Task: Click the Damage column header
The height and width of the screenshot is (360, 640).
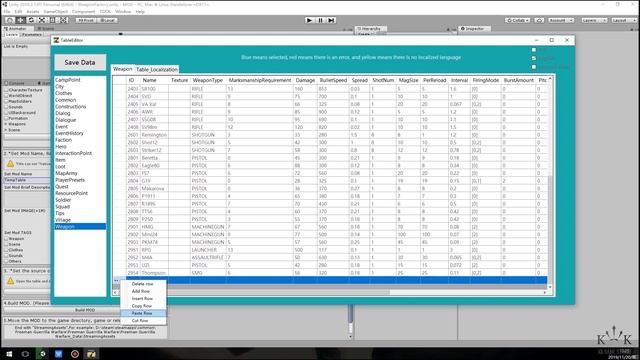Action: (305, 80)
